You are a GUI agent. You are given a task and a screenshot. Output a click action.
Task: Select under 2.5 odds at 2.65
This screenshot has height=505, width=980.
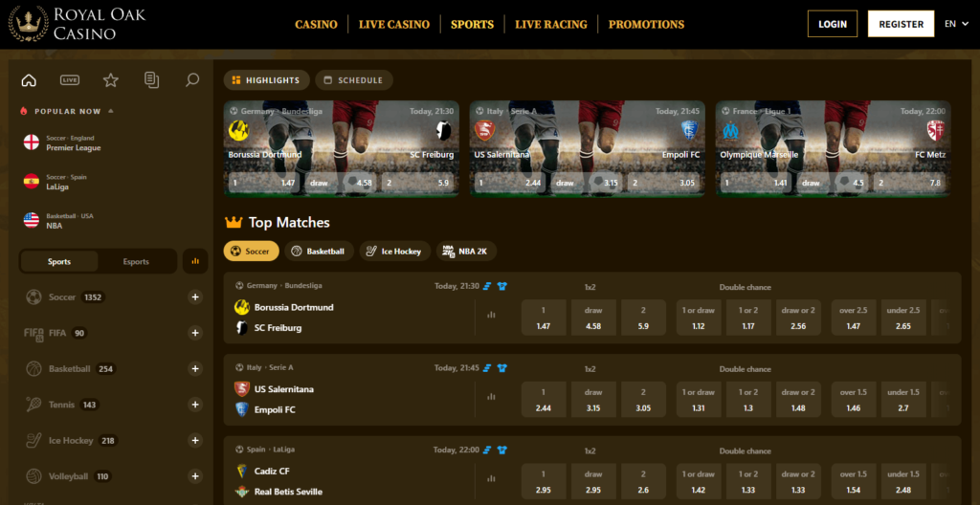pyautogui.click(x=903, y=318)
